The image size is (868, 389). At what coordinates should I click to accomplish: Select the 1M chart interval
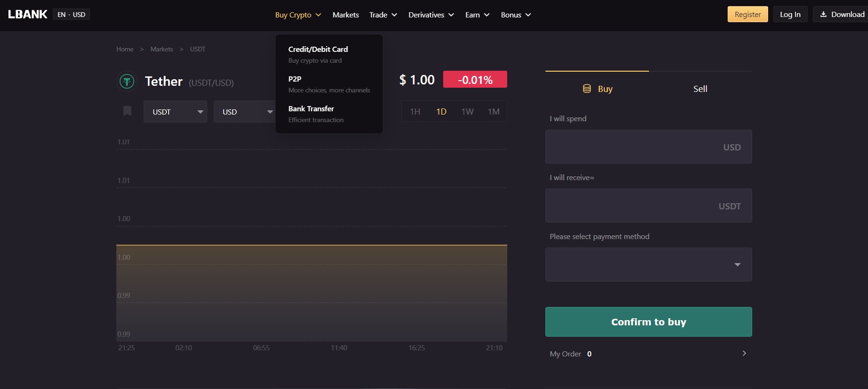click(x=494, y=112)
